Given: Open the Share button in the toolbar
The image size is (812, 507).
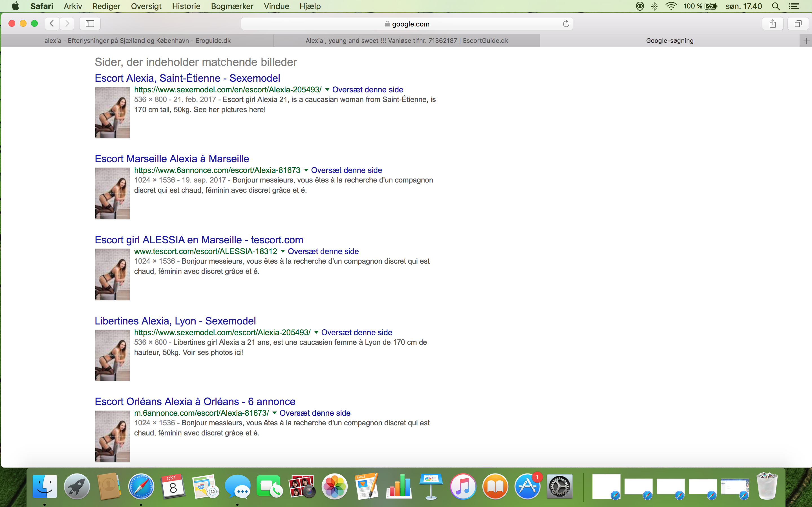Looking at the screenshot, I should coord(773,23).
